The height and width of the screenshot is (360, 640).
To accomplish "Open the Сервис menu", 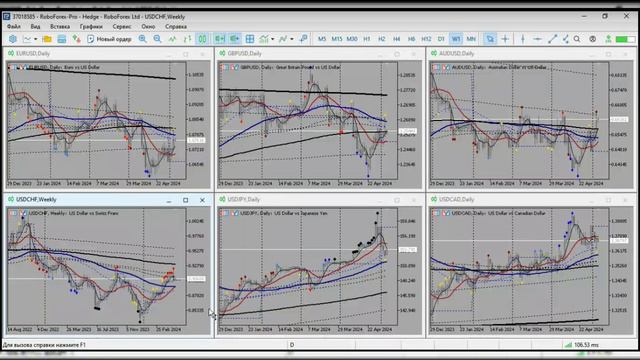I will point(122,27).
